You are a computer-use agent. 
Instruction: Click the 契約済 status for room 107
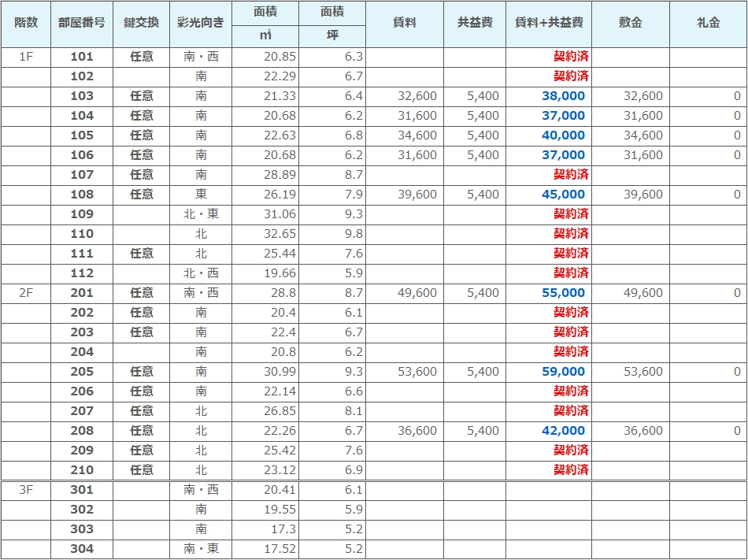coord(571,175)
